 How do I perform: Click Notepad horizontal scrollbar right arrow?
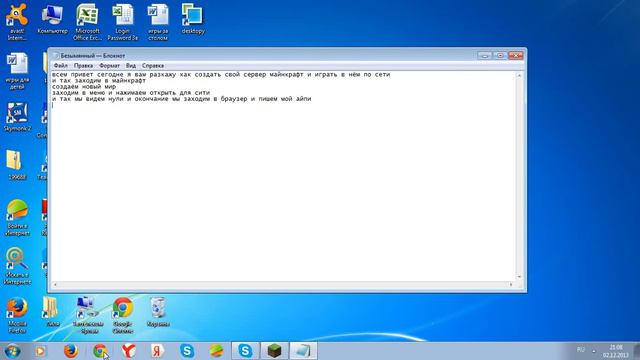pos(511,284)
